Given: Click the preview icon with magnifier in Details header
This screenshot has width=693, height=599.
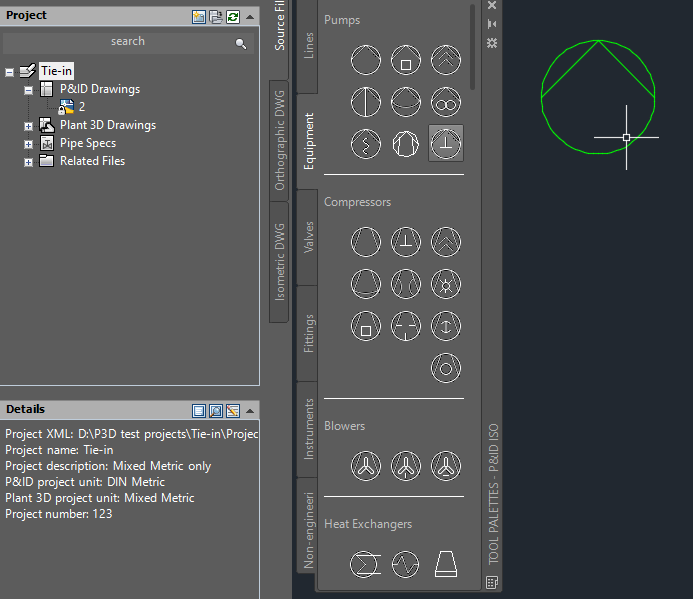Looking at the screenshot, I should tap(216, 411).
